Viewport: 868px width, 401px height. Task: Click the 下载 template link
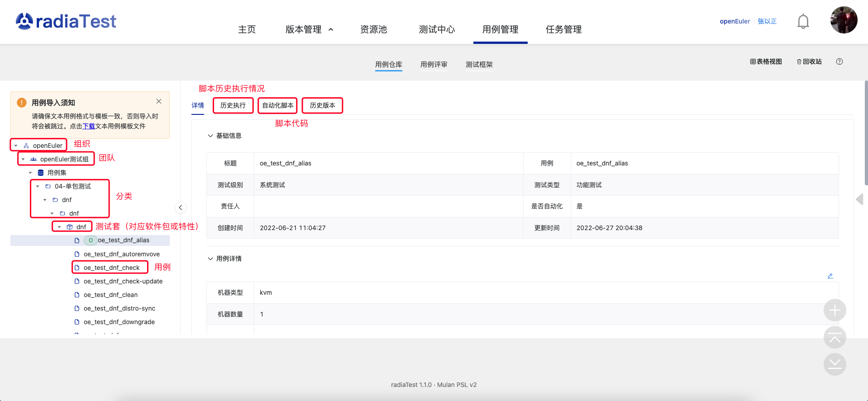click(x=89, y=126)
